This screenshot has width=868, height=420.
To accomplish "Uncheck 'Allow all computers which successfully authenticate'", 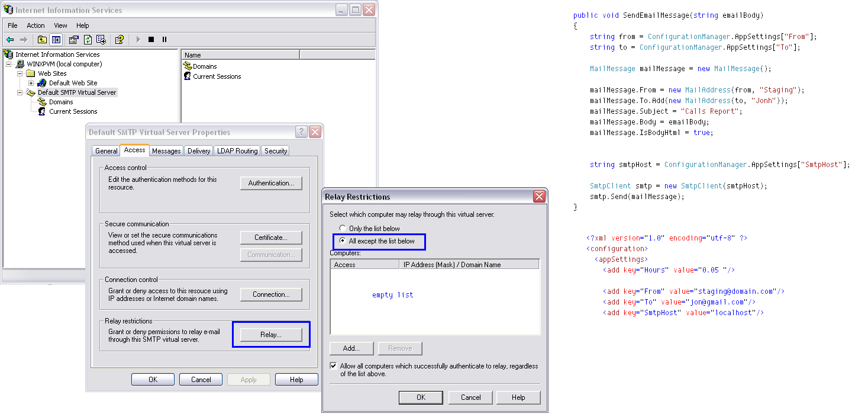I will pos(333,366).
